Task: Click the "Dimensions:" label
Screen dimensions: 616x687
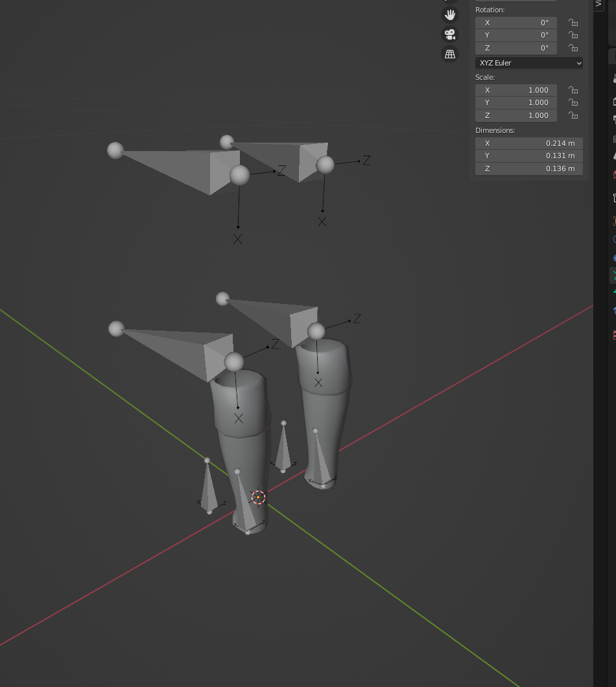Action: click(x=495, y=130)
